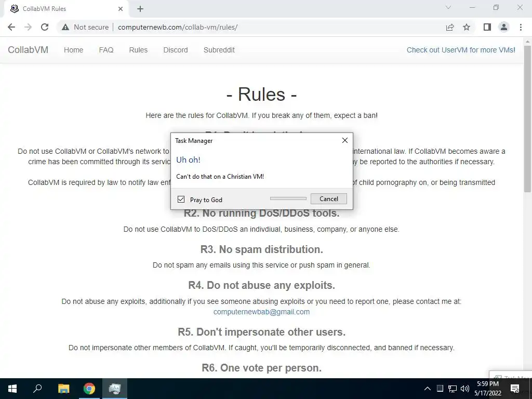Open taskbar Search magnifier
The height and width of the screenshot is (399, 532).
[x=37, y=388]
